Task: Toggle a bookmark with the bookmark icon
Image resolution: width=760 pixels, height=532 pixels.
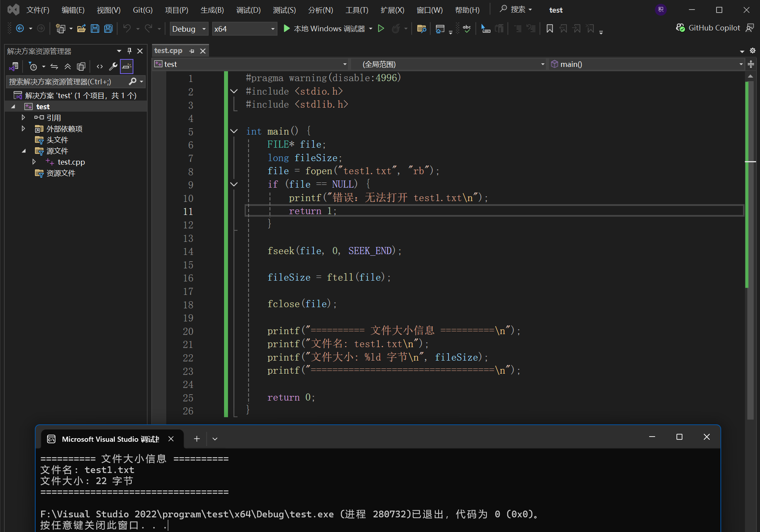Action: coord(549,28)
